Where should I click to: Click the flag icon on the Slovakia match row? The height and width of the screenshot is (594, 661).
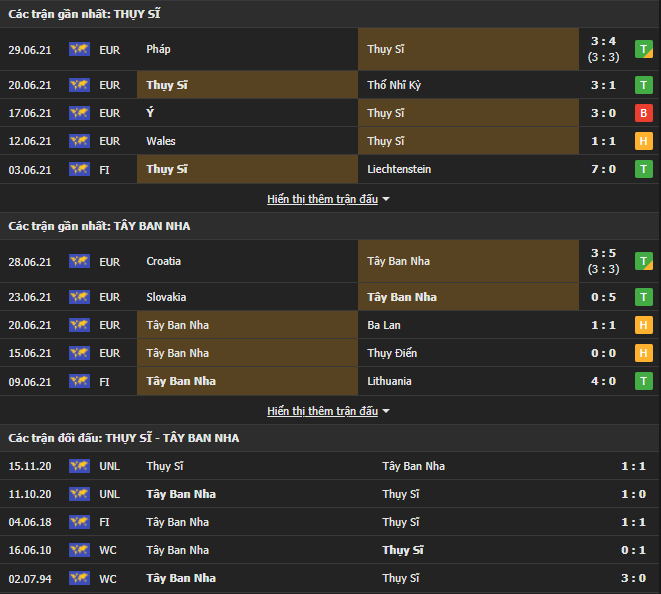pos(79,297)
